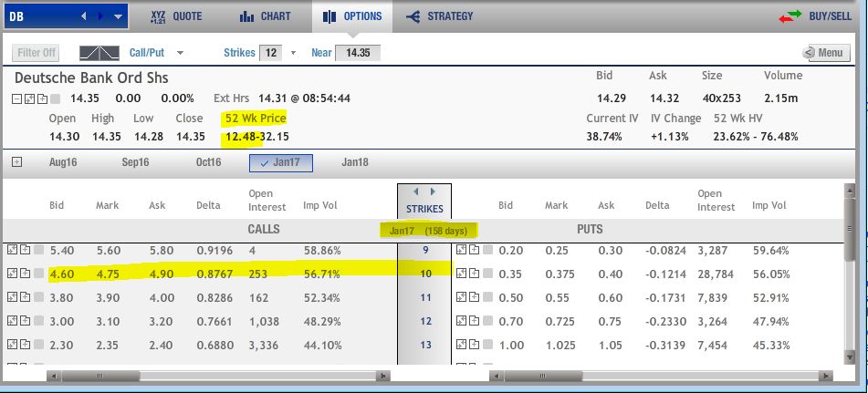Viewport: 868px width, 393px height.
Task: Open the Menu button
Action: (825, 53)
